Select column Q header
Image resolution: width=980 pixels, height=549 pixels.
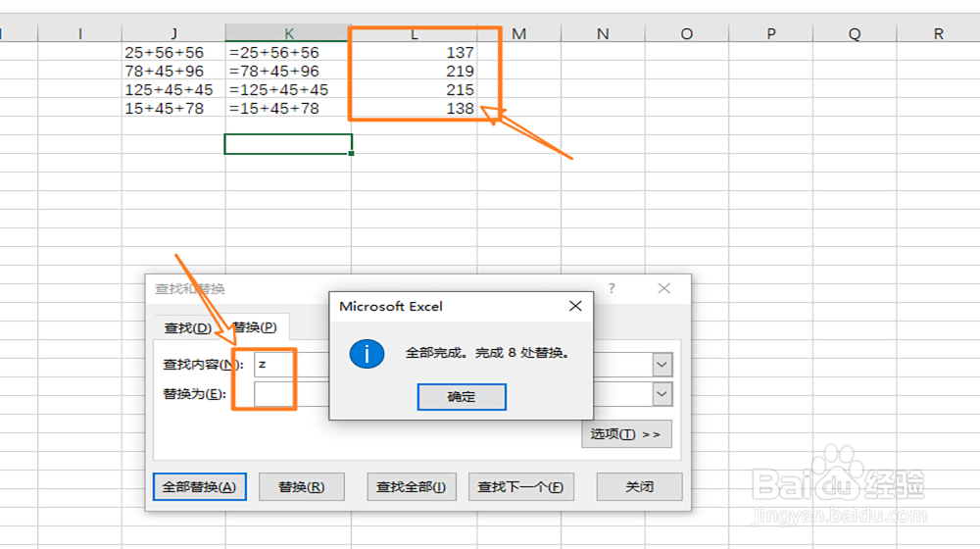pyautogui.click(x=855, y=33)
